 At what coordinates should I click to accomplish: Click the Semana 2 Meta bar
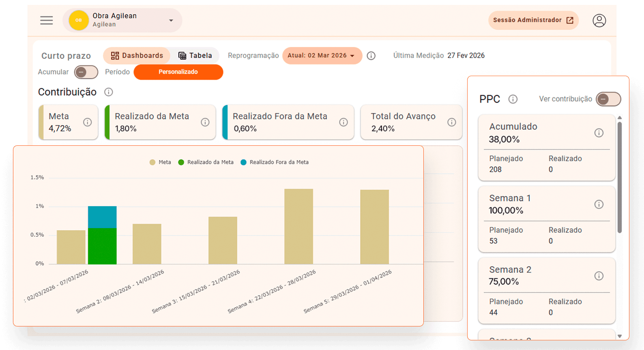147,244
